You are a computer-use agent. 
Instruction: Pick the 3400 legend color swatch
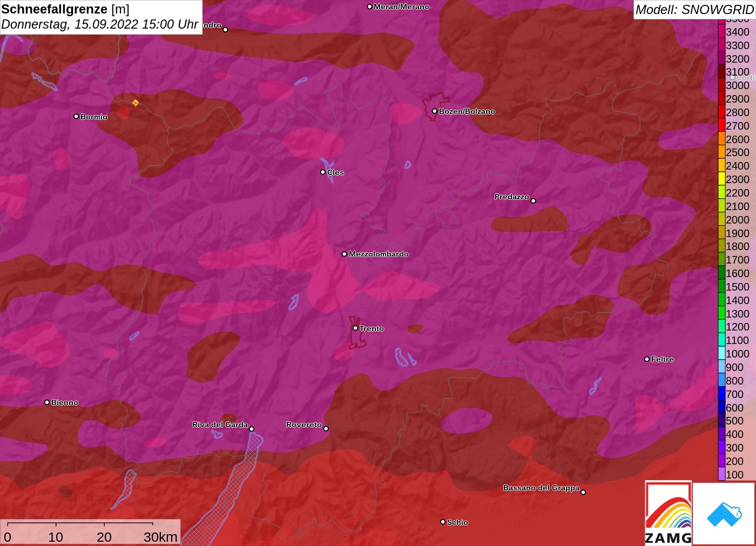[721, 31]
